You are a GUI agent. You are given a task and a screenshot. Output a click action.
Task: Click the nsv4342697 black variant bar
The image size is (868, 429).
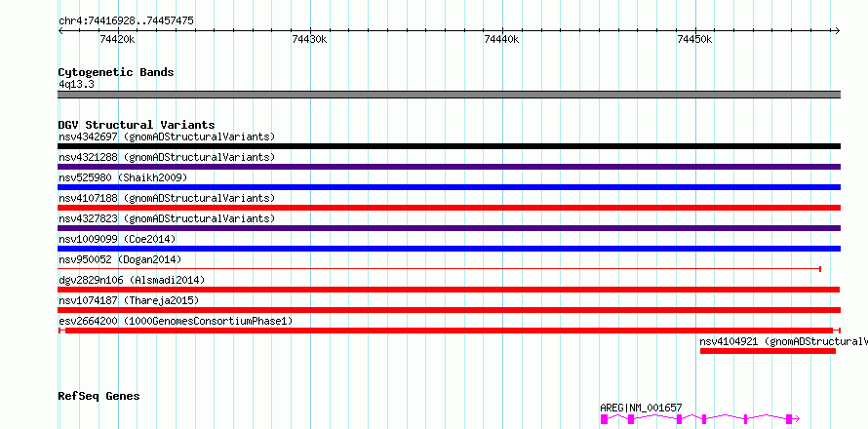coord(449,146)
